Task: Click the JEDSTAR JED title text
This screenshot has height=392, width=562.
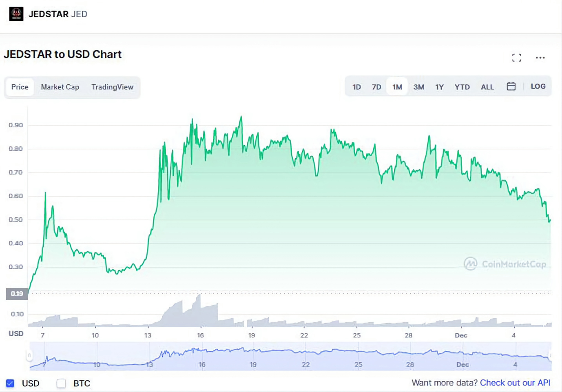Action: [58, 14]
